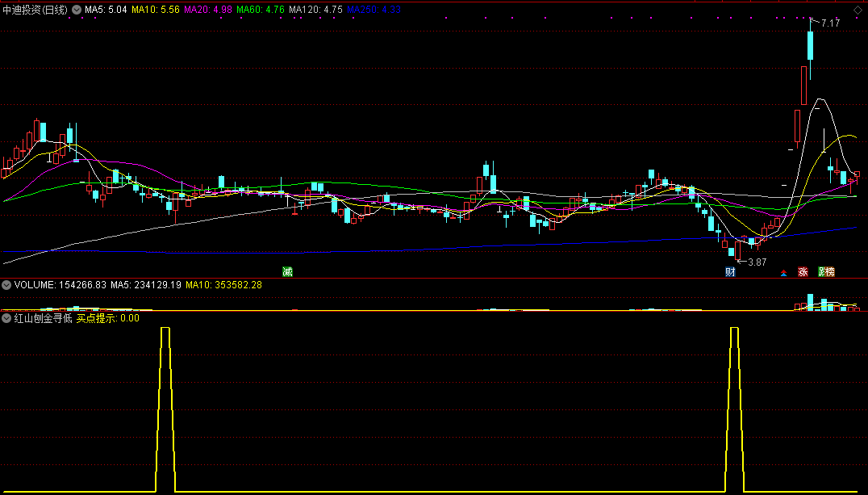Image resolution: width=868 pixels, height=495 pixels.
Task: Click the second yellow buy-signal spike
Action: pos(735,409)
